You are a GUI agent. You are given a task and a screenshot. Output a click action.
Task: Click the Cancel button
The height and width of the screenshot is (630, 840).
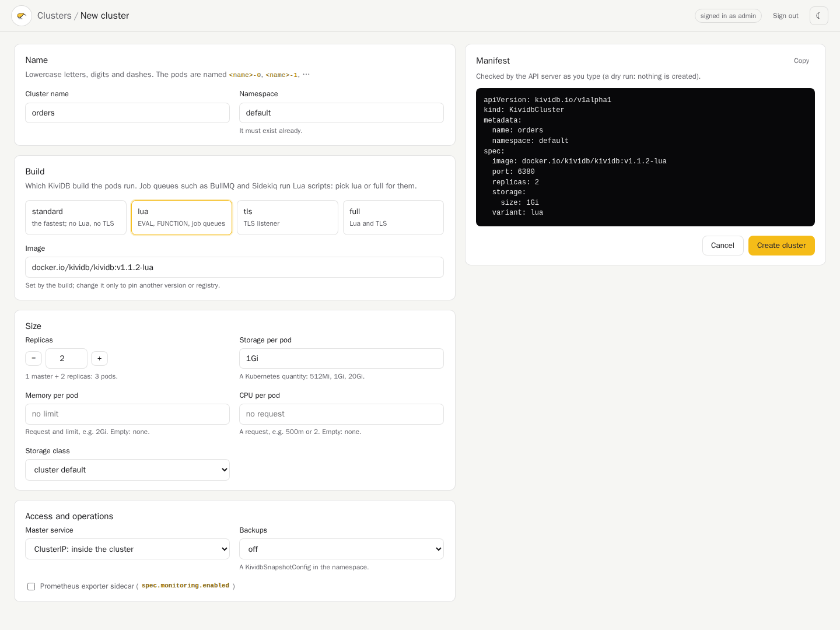(722, 246)
